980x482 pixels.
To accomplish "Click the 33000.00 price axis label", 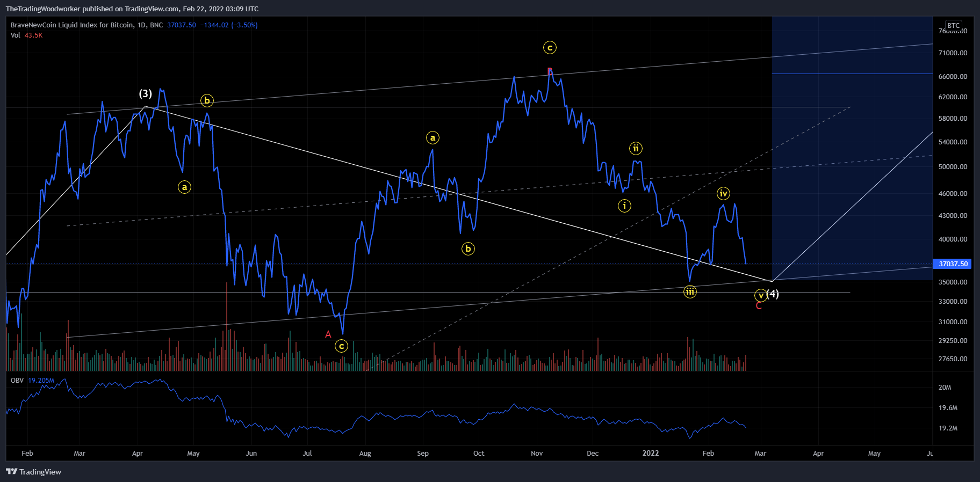I will point(953,302).
